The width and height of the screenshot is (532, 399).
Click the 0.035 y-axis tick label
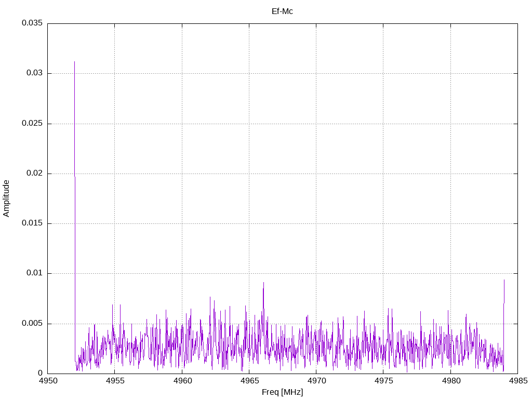pyautogui.click(x=32, y=23)
